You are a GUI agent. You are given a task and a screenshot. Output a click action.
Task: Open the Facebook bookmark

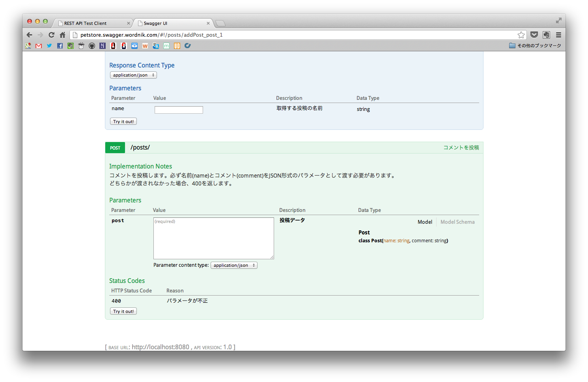pyautogui.click(x=60, y=46)
